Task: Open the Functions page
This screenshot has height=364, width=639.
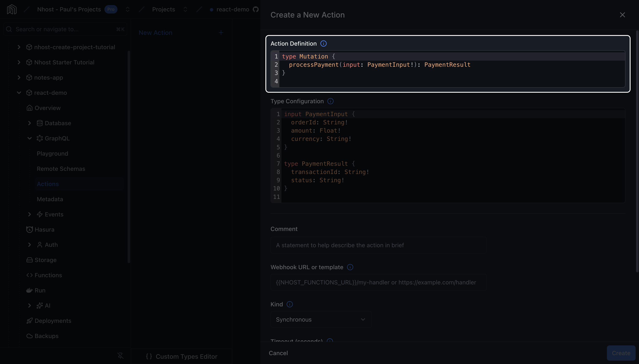Action: pyautogui.click(x=48, y=275)
